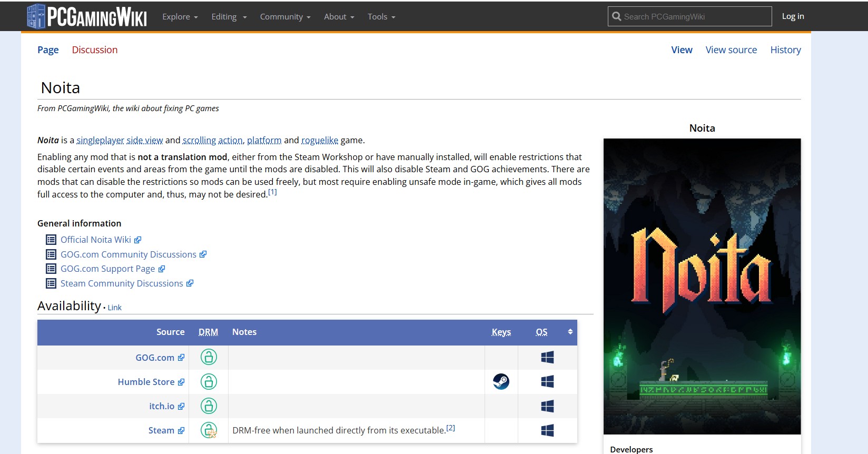Click the Windows icon in GOG.com row
The image size is (868, 454).
(547, 358)
